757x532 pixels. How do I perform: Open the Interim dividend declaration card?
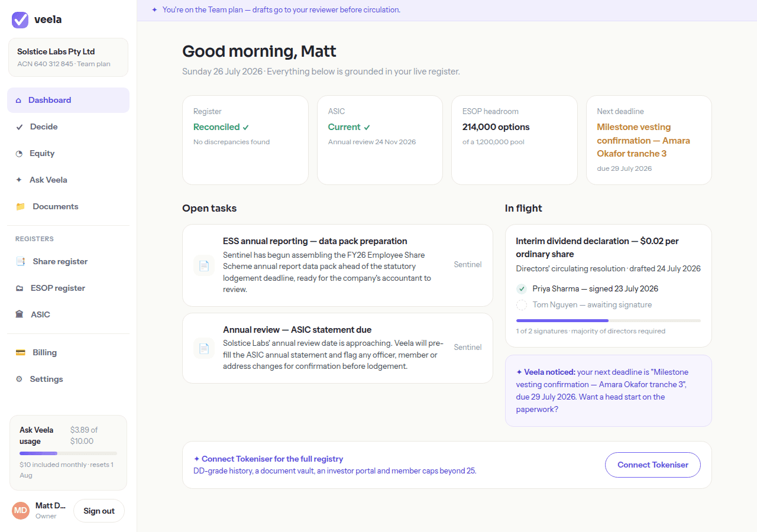(x=609, y=286)
